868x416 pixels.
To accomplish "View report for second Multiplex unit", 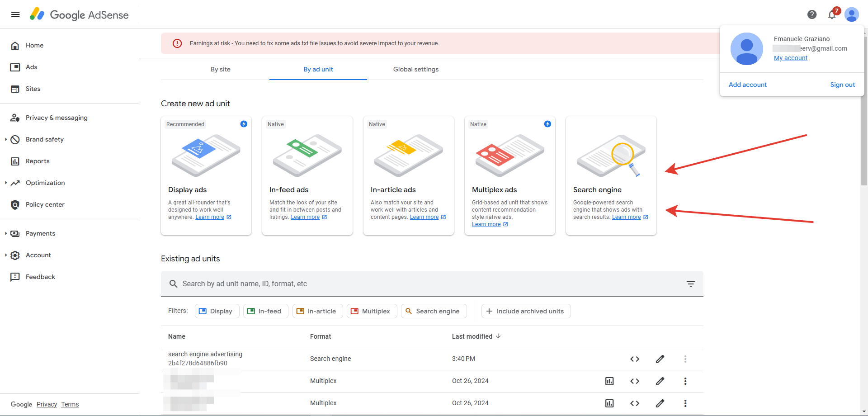I will tap(609, 403).
